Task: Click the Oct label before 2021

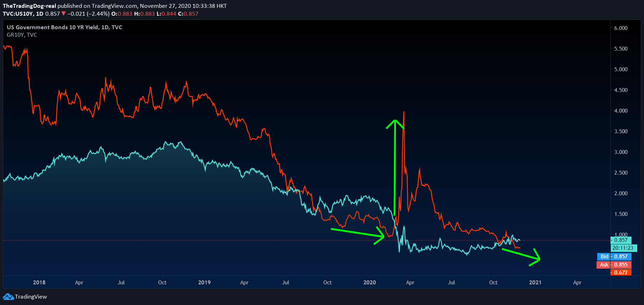Action: coord(493,282)
